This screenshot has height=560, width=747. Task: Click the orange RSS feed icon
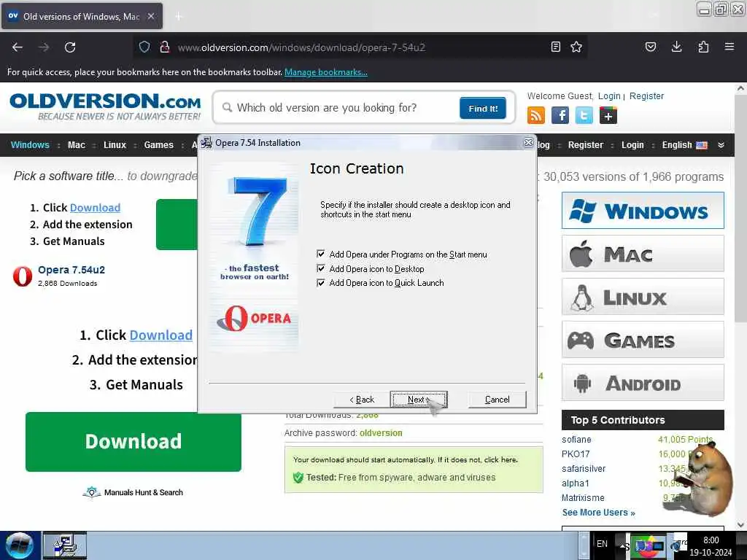(x=536, y=115)
